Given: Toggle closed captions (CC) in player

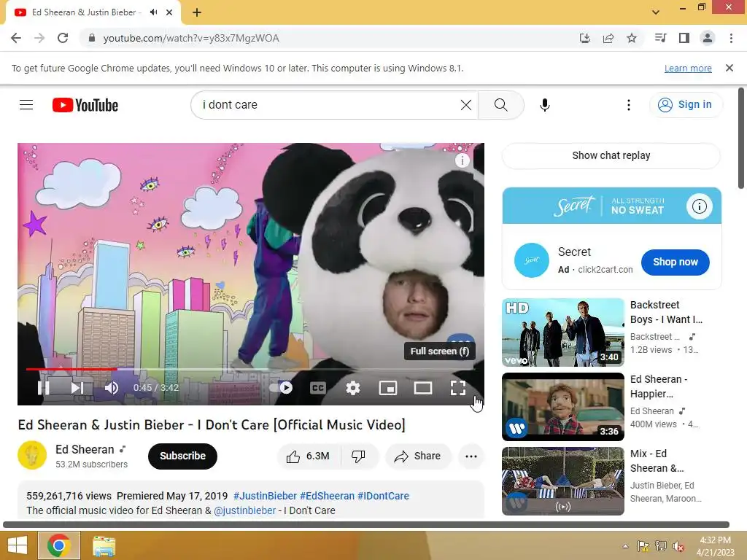Looking at the screenshot, I should 318,388.
